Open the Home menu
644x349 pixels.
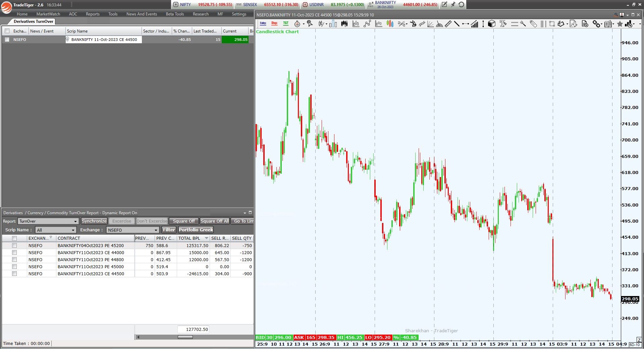click(22, 14)
